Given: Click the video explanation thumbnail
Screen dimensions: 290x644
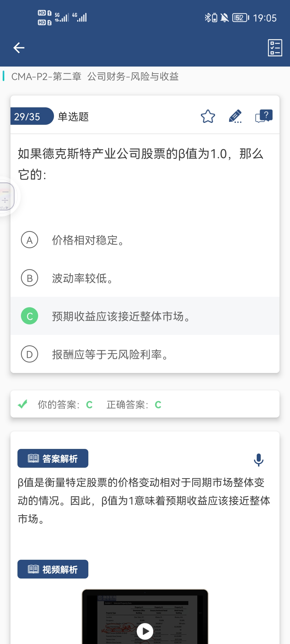Looking at the screenshot, I should click(x=145, y=617).
